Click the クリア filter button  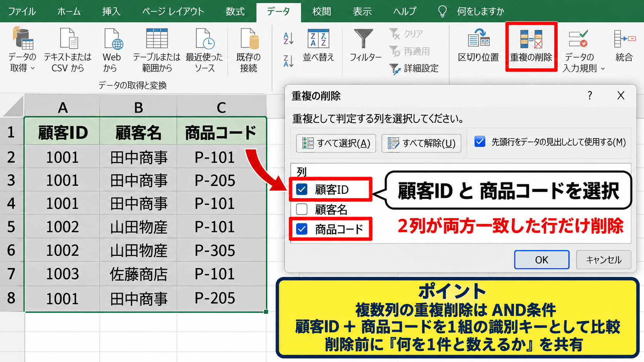(x=406, y=34)
